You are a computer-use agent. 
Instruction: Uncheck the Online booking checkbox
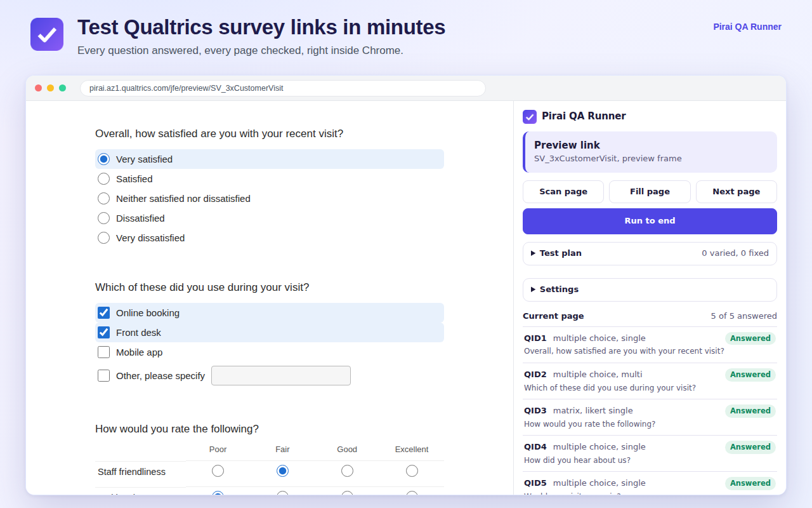(104, 313)
